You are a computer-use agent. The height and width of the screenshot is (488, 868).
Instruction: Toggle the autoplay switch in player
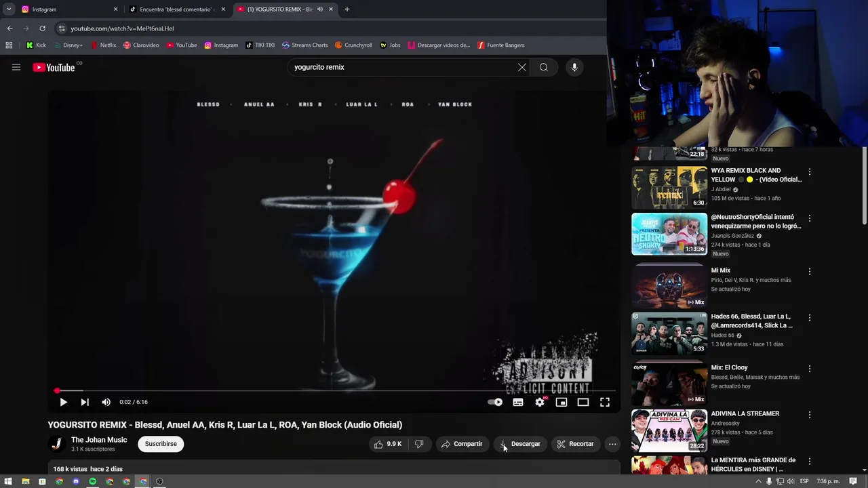click(x=495, y=402)
